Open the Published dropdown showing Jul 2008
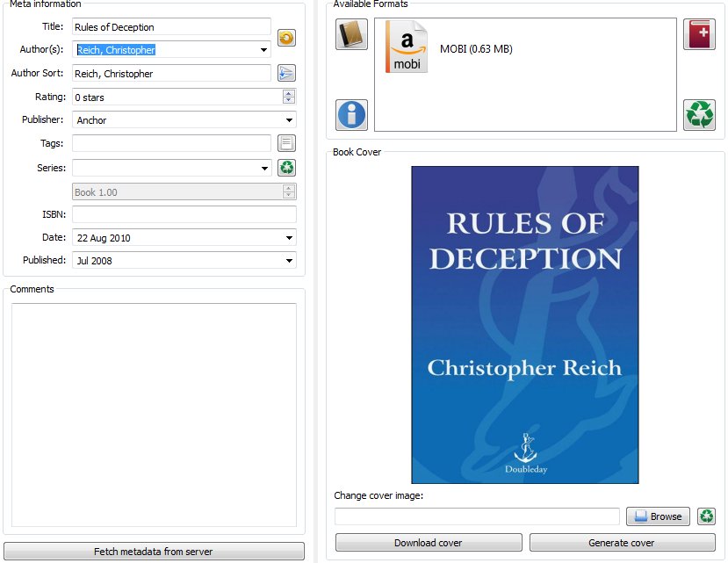This screenshot has height=563, width=728. 184,260
